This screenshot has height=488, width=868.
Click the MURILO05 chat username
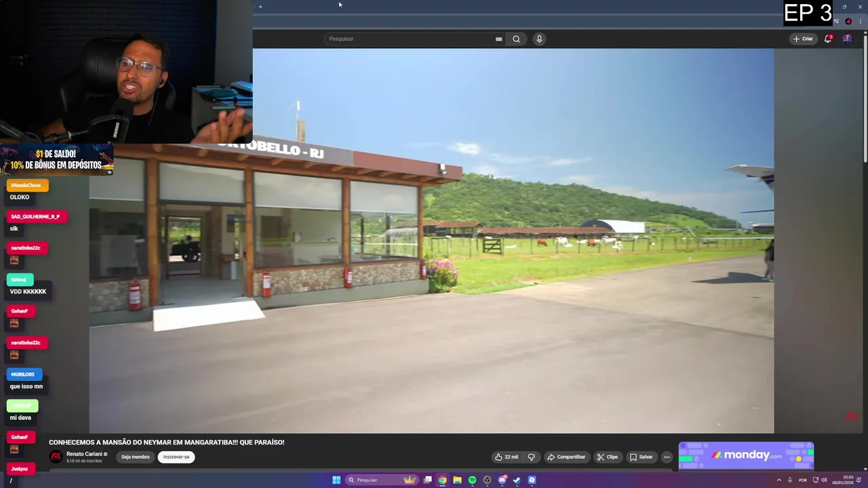pyautogui.click(x=23, y=374)
